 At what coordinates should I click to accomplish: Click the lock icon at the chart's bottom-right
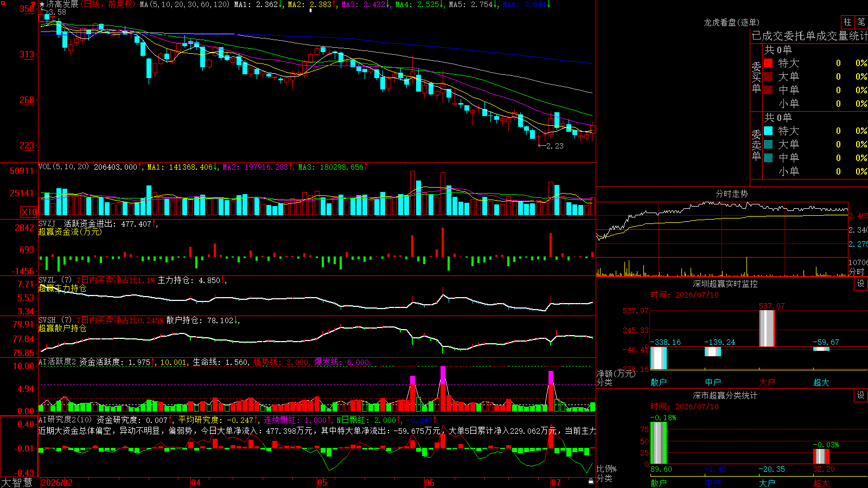(x=591, y=481)
